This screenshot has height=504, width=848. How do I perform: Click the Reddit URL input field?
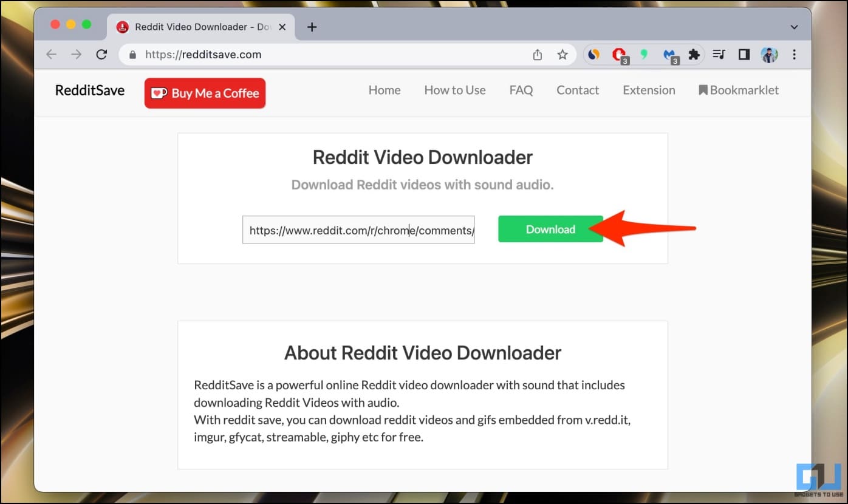(358, 230)
